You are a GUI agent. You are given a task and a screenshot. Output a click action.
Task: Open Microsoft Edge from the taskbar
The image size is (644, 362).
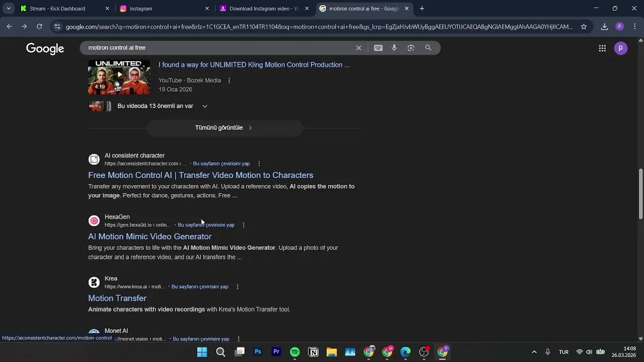(406, 352)
